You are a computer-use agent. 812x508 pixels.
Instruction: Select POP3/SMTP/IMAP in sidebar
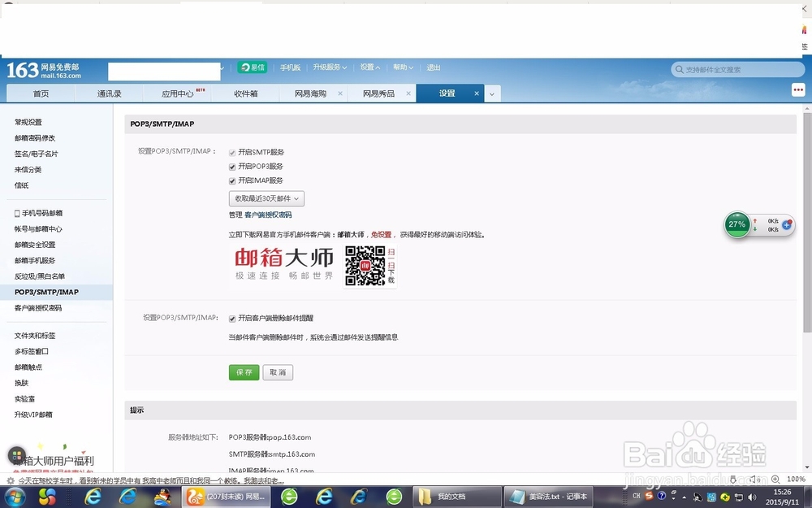(x=57, y=293)
